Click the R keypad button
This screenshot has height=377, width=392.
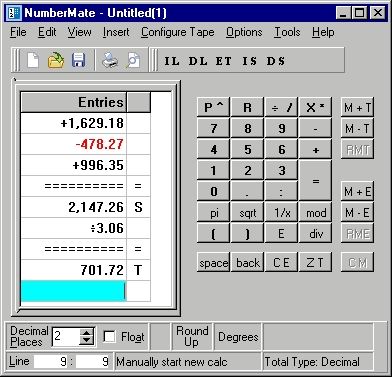tap(247, 107)
